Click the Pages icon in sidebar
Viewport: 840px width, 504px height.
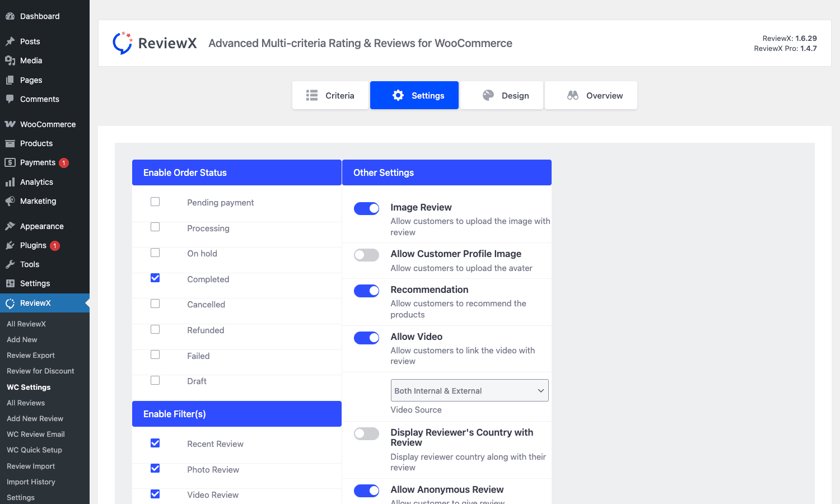point(10,80)
